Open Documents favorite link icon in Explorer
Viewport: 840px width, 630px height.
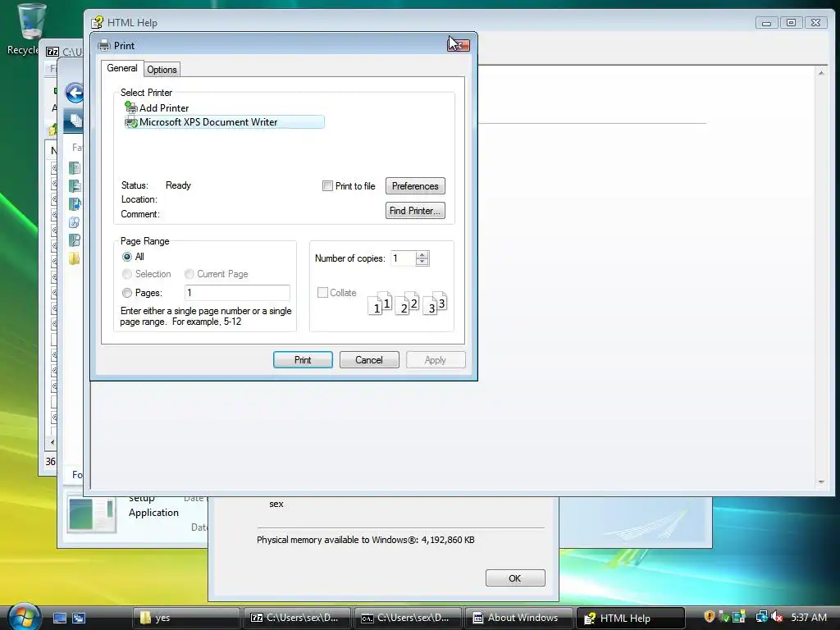(x=75, y=168)
